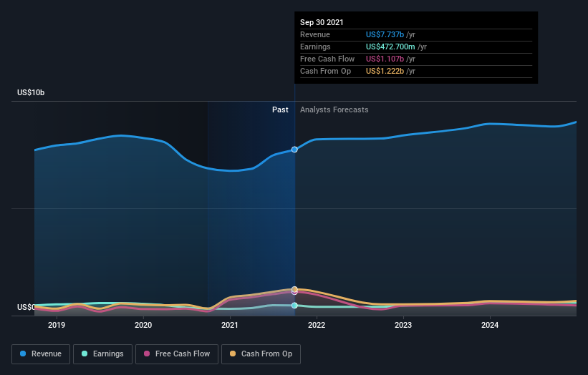Click the Sep 30 2021 tooltip date

click(322, 22)
